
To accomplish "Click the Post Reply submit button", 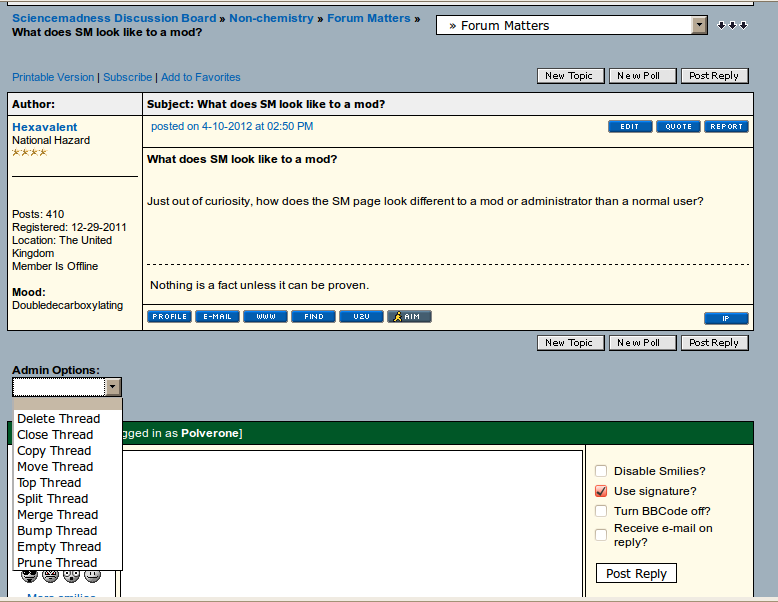I will tap(636, 574).
